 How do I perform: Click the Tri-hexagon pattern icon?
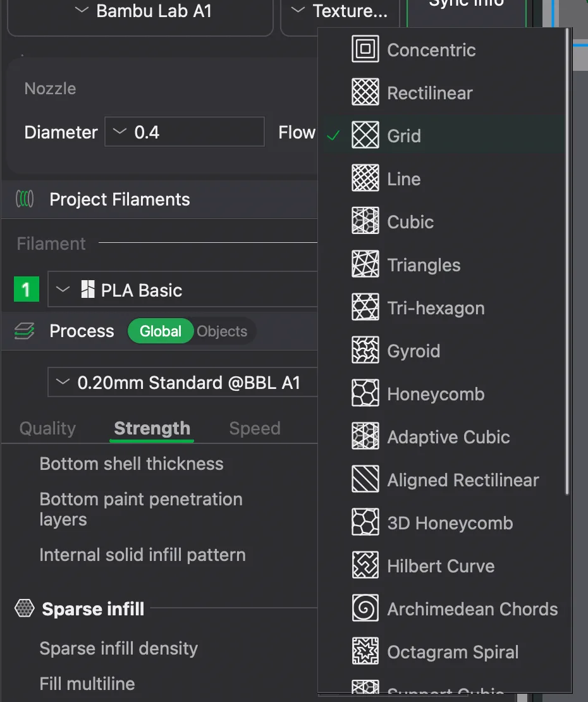(x=365, y=307)
